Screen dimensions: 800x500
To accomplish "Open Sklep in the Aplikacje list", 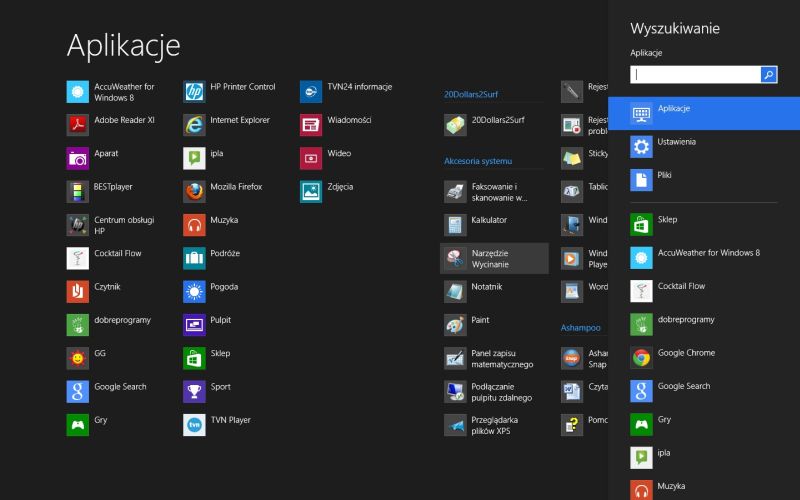I will click(207, 358).
